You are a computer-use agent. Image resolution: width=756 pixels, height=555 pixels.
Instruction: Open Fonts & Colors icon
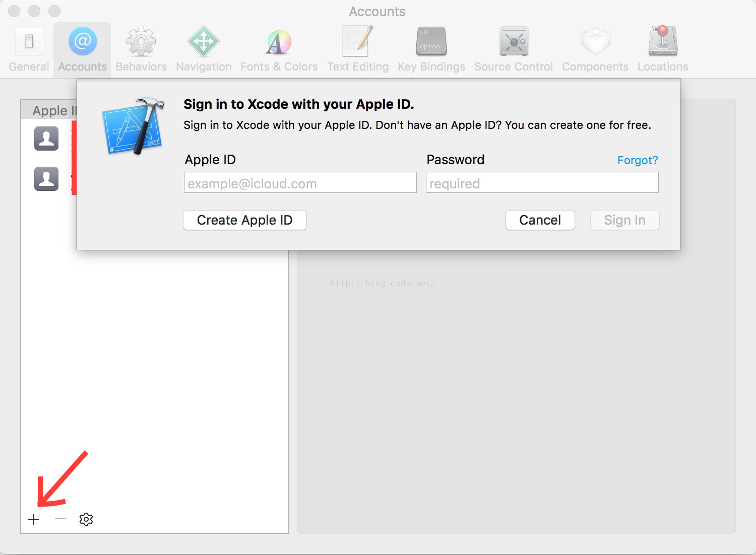279,42
